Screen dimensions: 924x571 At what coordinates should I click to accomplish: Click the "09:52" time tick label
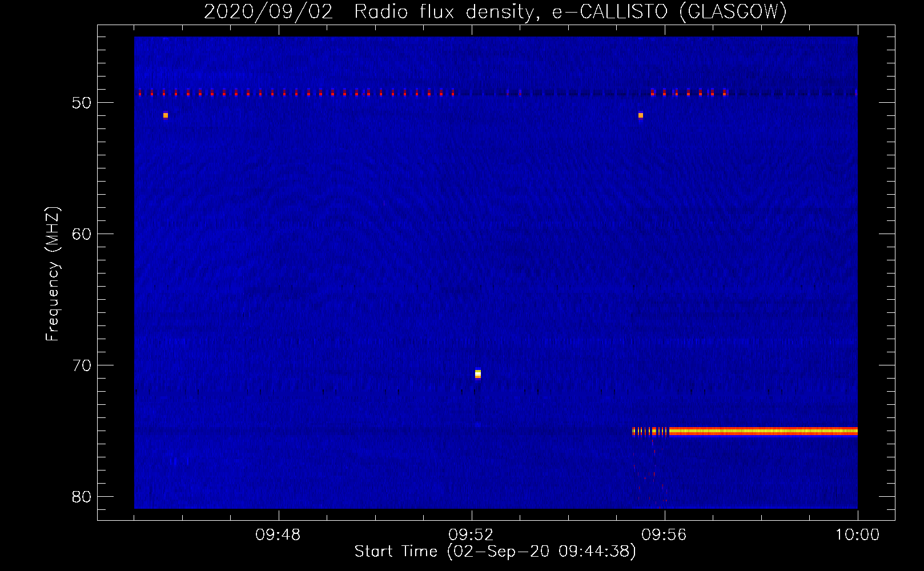471,535
